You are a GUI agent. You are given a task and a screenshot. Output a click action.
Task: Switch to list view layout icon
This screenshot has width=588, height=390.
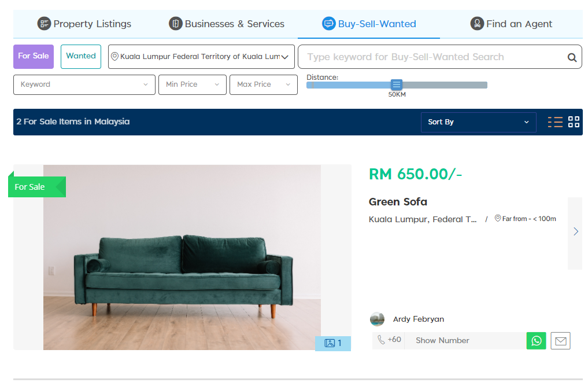tap(555, 122)
